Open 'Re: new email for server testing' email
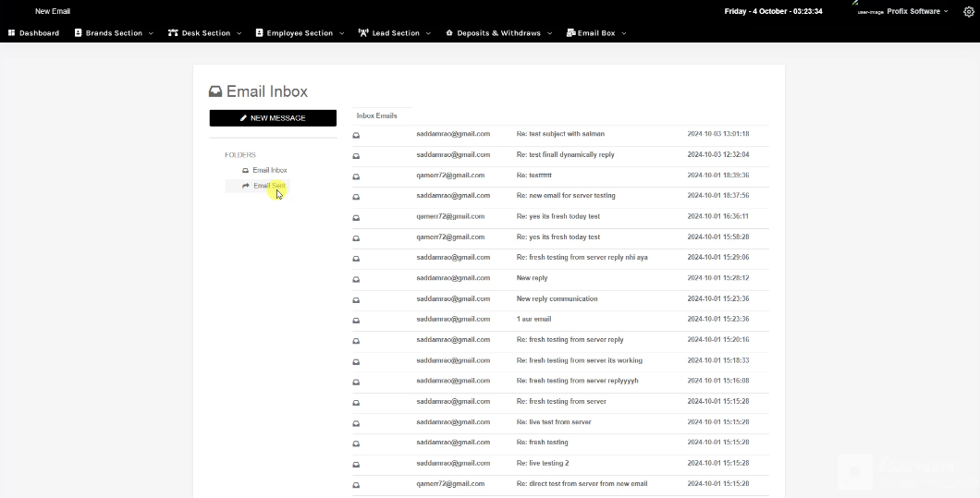 [x=565, y=196]
